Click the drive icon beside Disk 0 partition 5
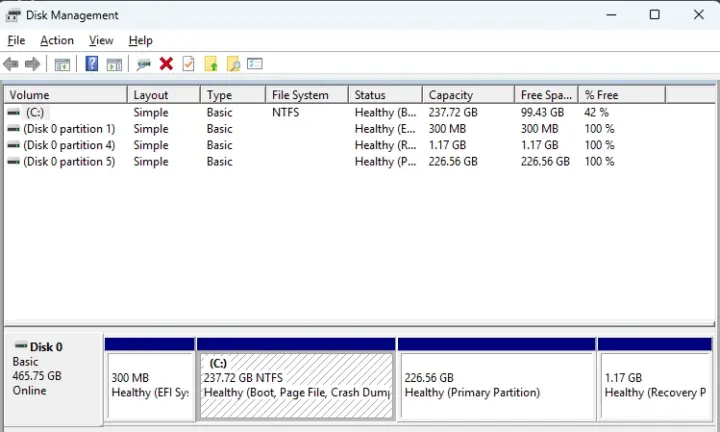720x432 pixels. (14, 162)
